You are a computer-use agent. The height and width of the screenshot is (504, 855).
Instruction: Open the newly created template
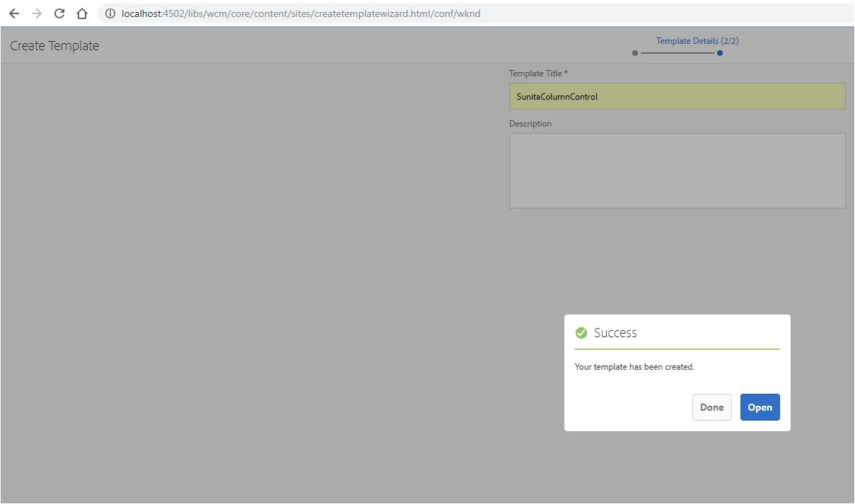pyautogui.click(x=760, y=407)
